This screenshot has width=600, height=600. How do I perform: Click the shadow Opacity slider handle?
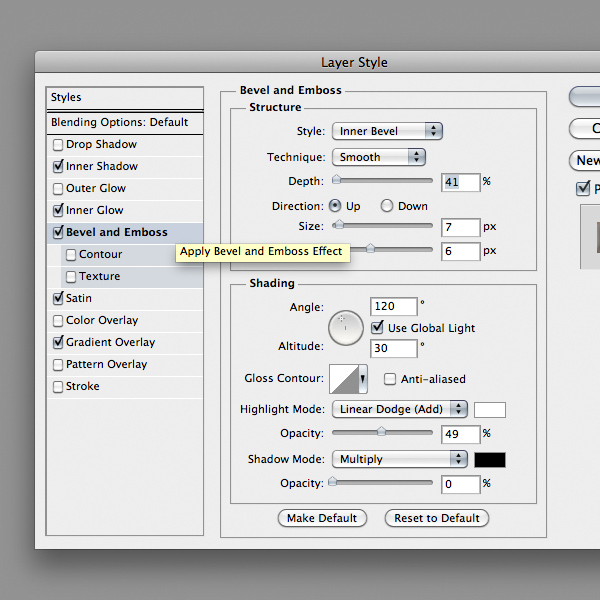point(333,481)
